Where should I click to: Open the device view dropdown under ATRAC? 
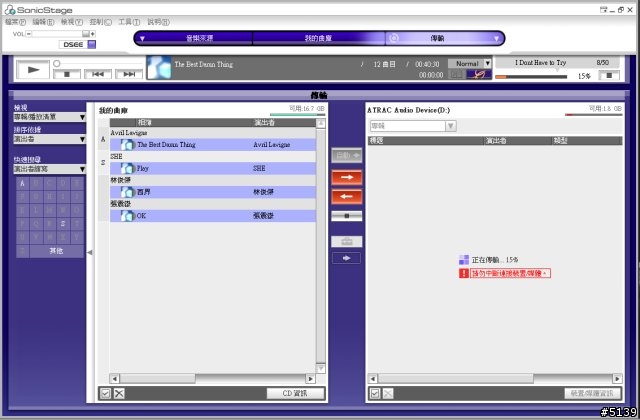coord(413,126)
